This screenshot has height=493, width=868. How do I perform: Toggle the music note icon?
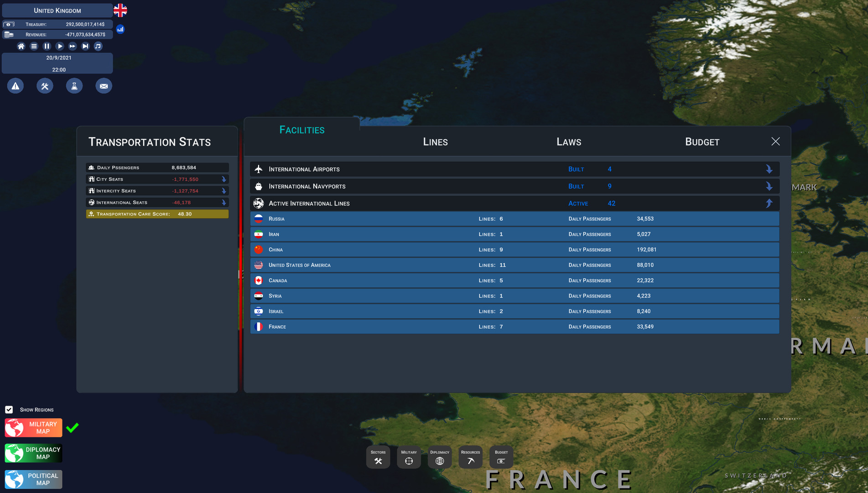click(x=98, y=46)
